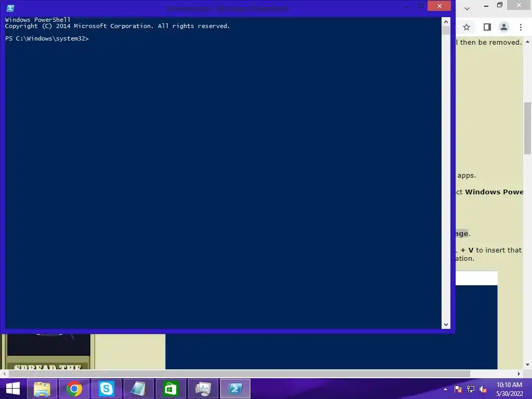Click the Chrome horizontal scrollbar thumb
532x399 pixels.
click(239, 374)
